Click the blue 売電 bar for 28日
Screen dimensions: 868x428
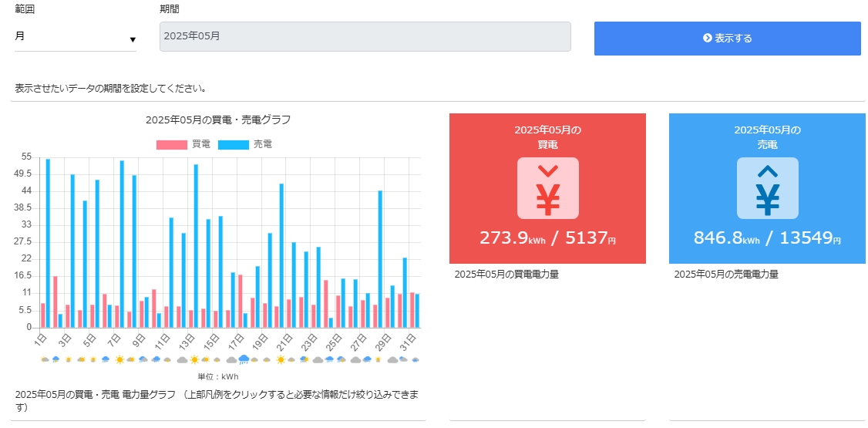click(380, 259)
